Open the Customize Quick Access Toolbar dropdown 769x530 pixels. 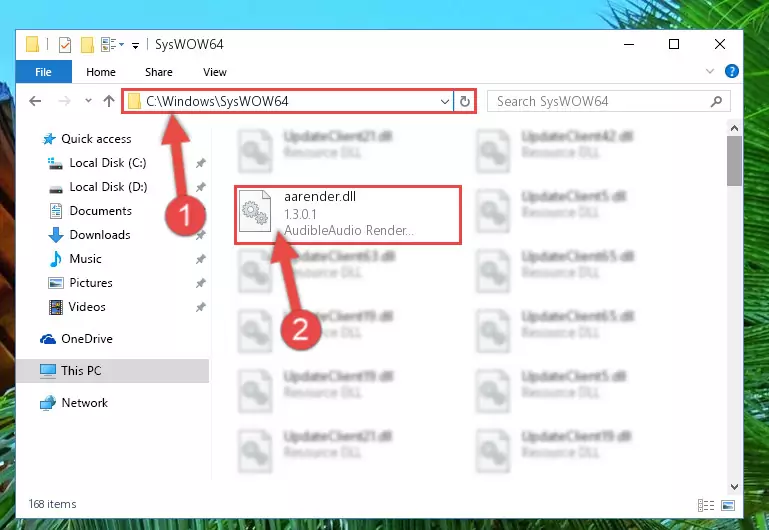click(135, 46)
